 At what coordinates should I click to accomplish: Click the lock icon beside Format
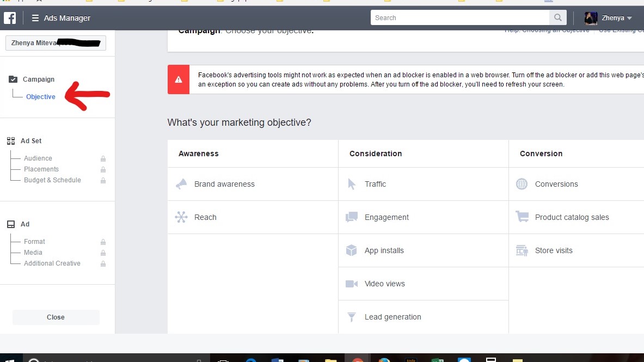103,242
